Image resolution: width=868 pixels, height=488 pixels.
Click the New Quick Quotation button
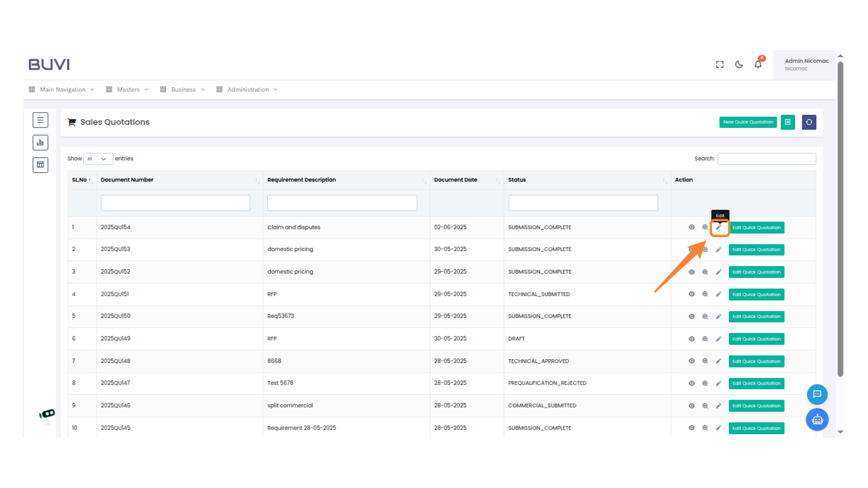(x=748, y=122)
